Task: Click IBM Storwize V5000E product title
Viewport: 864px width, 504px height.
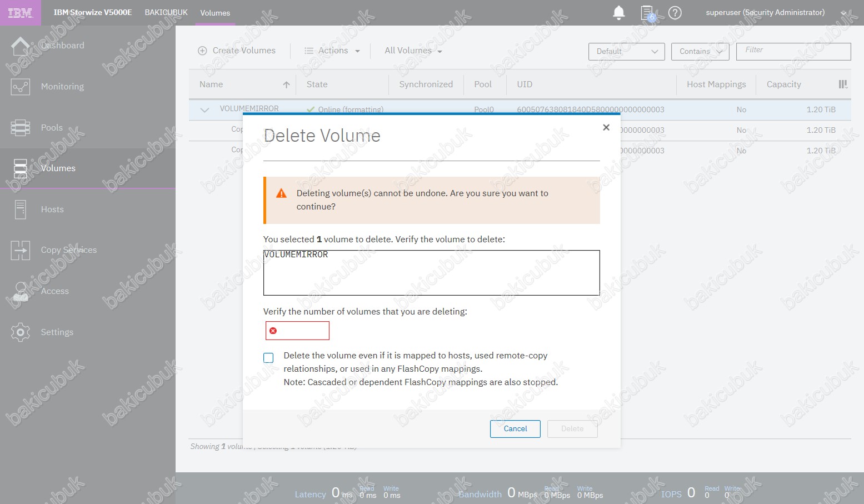Action: [93, 12]
